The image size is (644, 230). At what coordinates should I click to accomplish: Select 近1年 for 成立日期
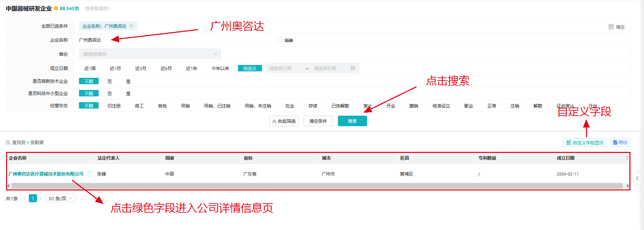click(x=192, y=68)
